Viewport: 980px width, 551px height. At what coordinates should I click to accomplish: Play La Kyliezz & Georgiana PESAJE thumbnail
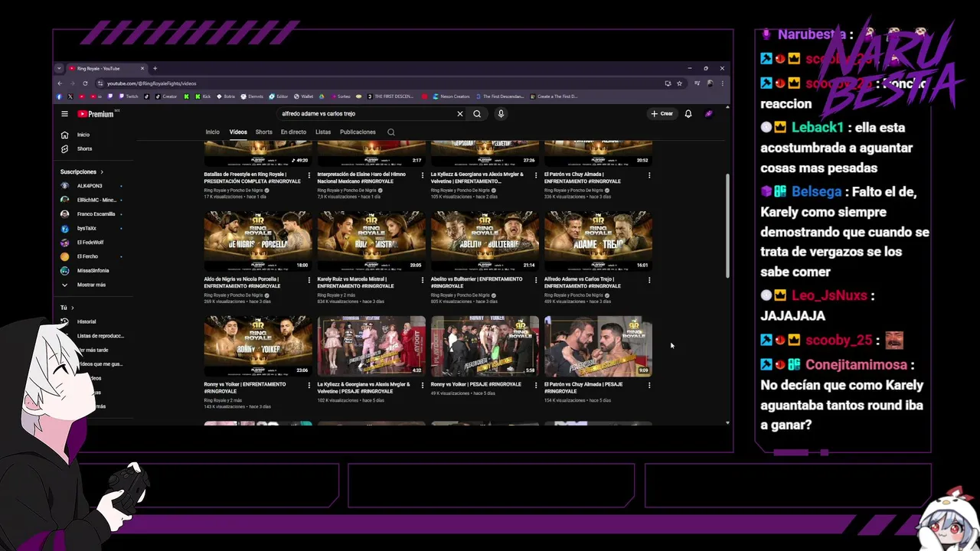371,346
